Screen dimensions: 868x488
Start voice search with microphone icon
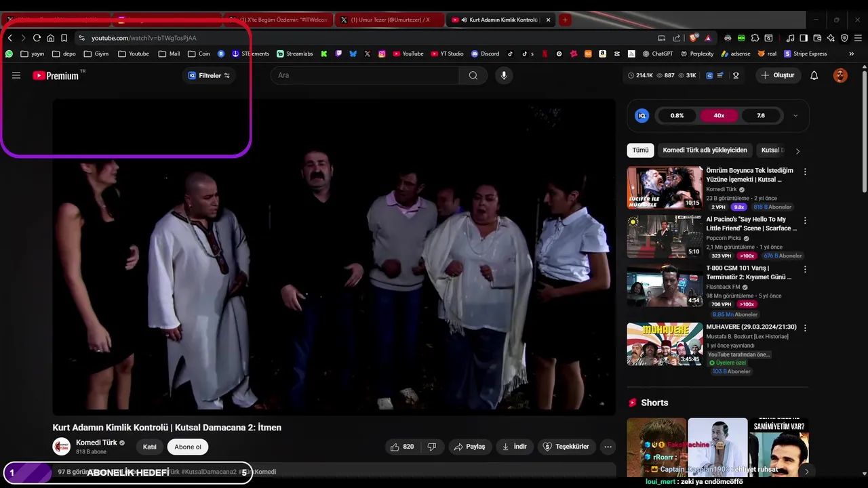[x=503, y=75]
